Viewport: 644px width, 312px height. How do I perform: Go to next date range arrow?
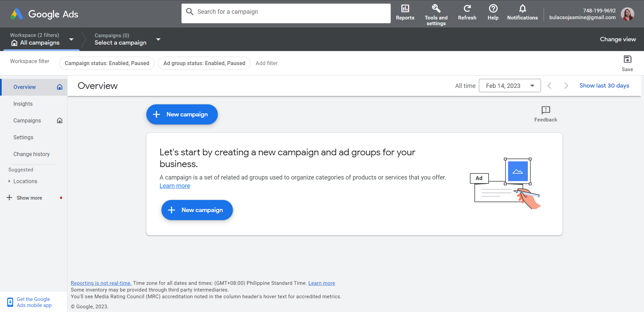click(566, 86)
